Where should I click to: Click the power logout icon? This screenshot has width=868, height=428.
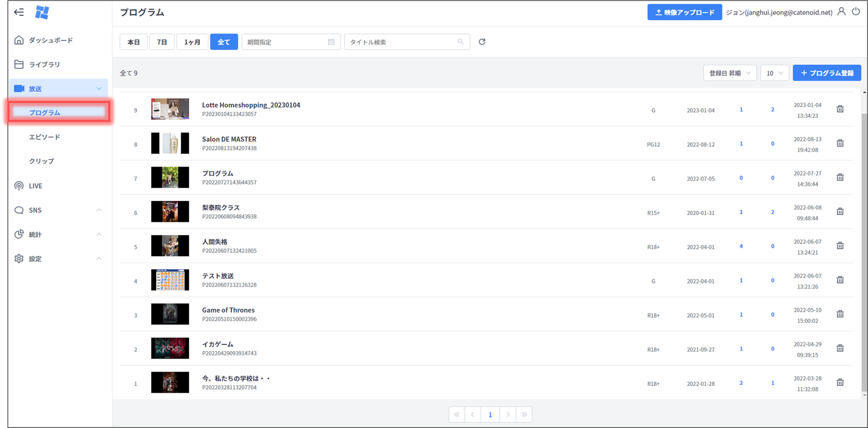856,12
